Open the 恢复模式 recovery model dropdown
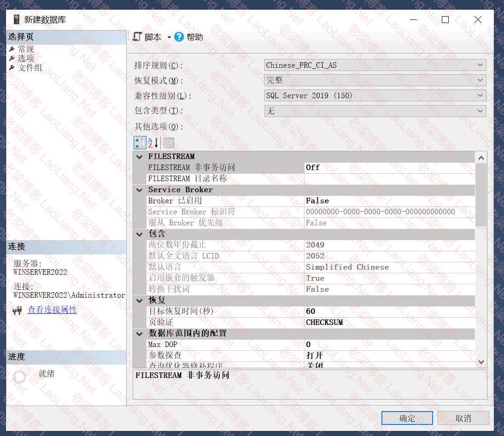 (480, 80)
